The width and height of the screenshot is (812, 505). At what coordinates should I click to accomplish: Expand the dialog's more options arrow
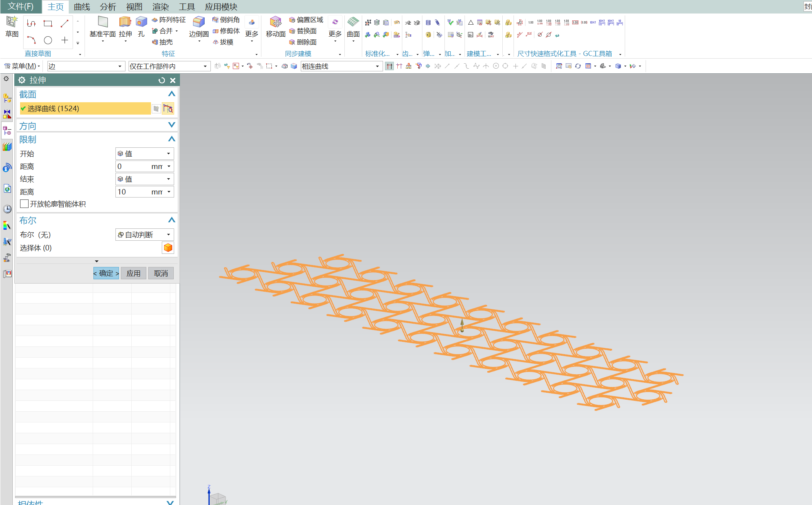pyautogui.click(x=97, y=261)
